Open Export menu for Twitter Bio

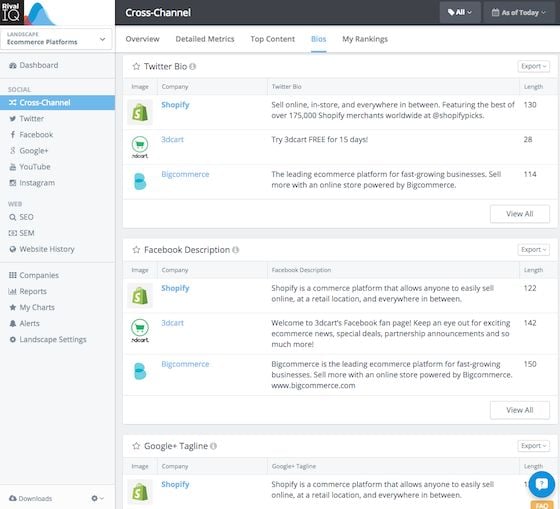point(534,66)
